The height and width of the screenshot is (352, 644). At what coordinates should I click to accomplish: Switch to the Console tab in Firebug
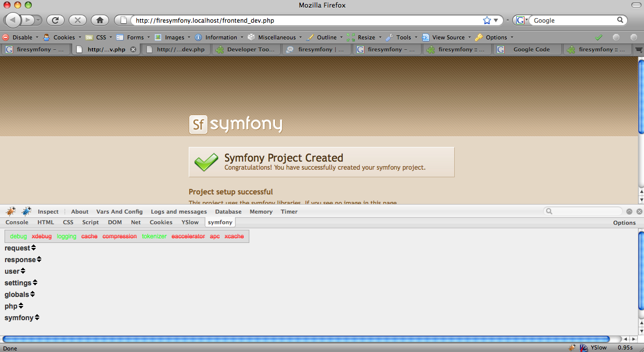pos(17,222)
